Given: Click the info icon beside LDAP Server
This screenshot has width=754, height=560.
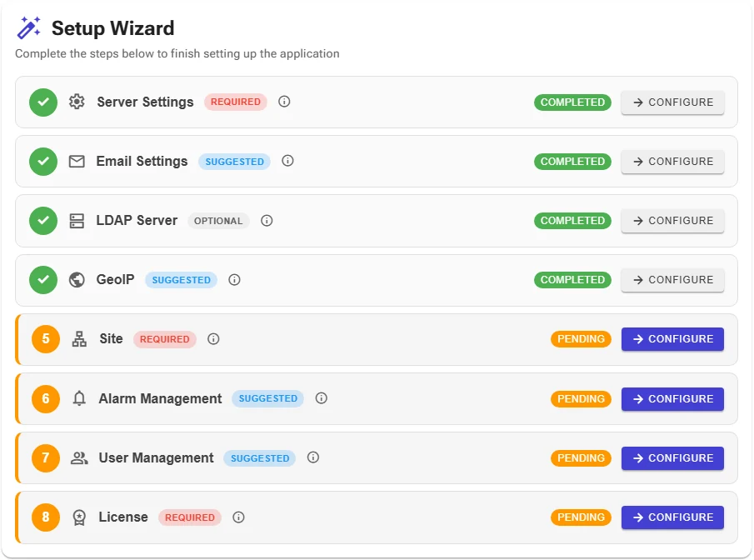Looking at the screenshot, I should coord(267,220).
